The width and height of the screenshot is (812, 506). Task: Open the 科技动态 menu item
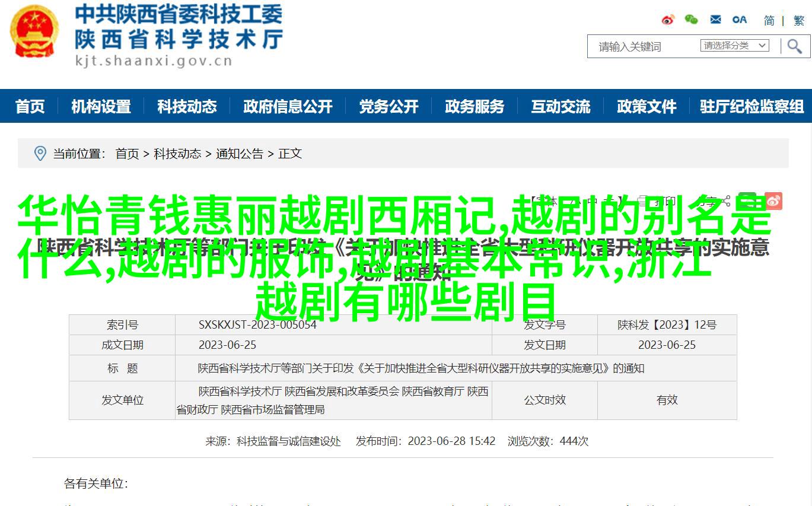pyautogui.click(x=187, y=106)
